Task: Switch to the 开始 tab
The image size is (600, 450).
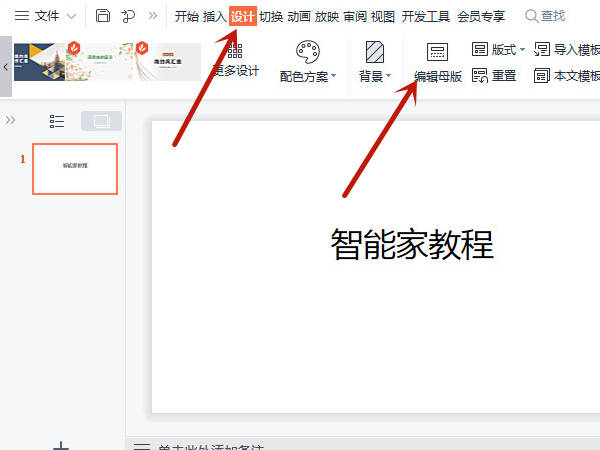Action: pos(187,16)
